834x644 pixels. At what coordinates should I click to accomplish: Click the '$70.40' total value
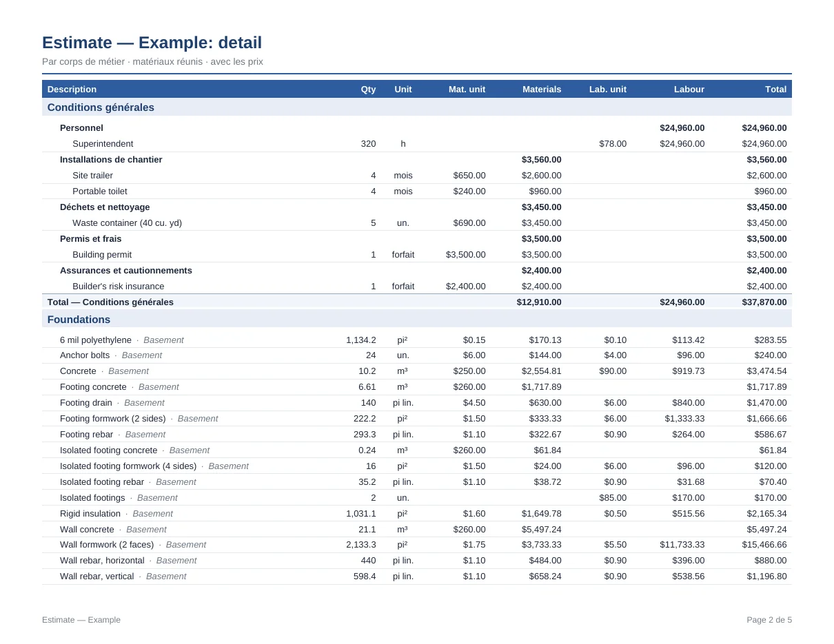tap(773, 482)
